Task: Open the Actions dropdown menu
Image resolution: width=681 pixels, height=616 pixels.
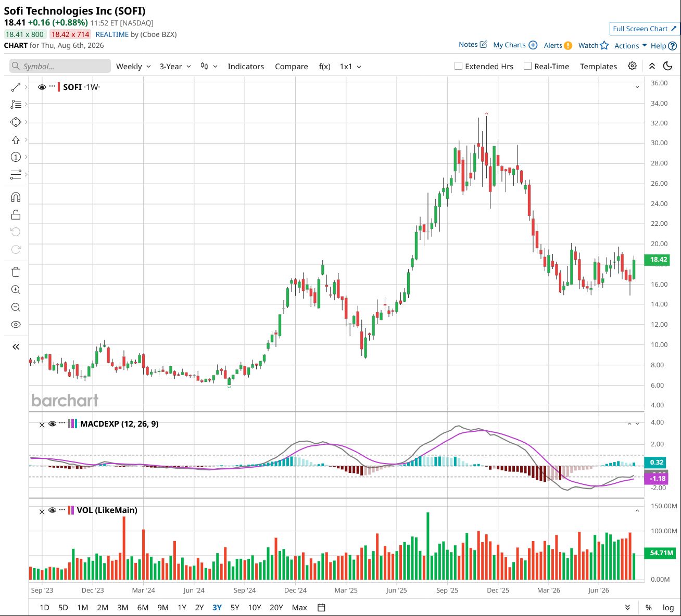Action: coord(630,46)
